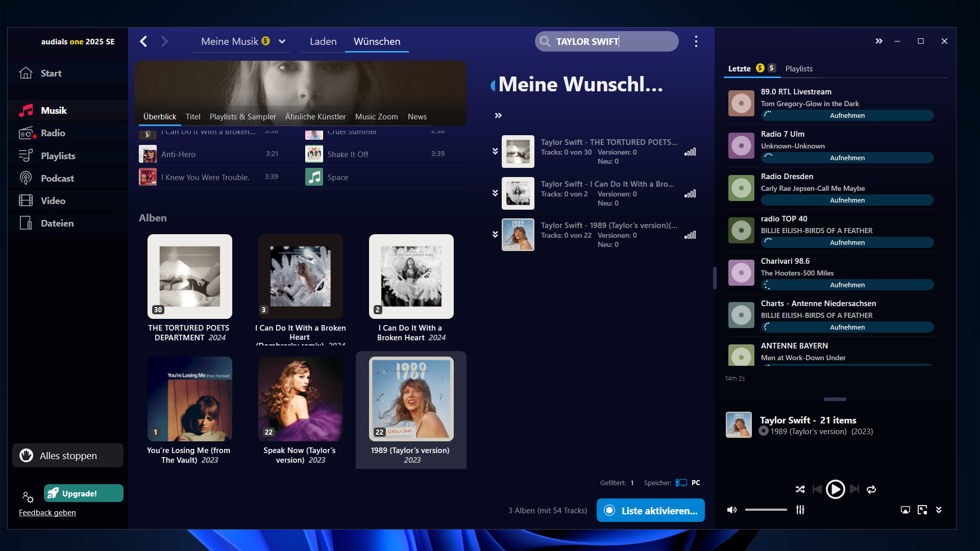Navigate back with the left arrow

tap(144, 41)
